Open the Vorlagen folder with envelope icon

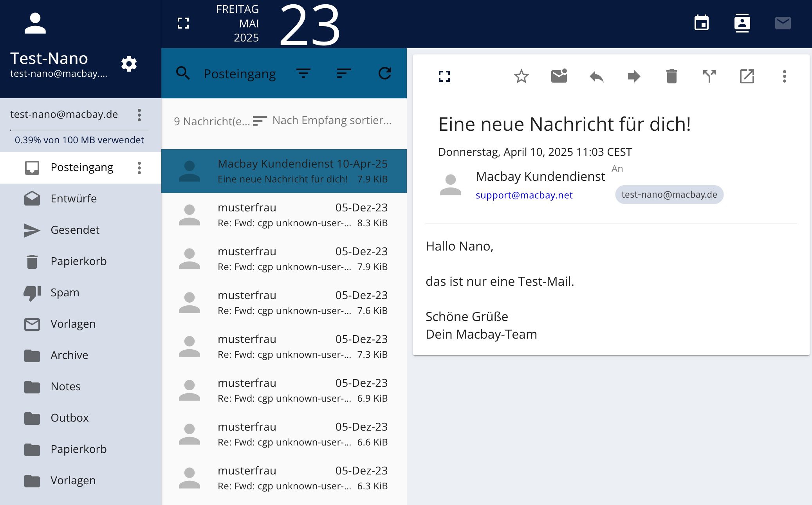pyautogui.click(x=81, y=324)
